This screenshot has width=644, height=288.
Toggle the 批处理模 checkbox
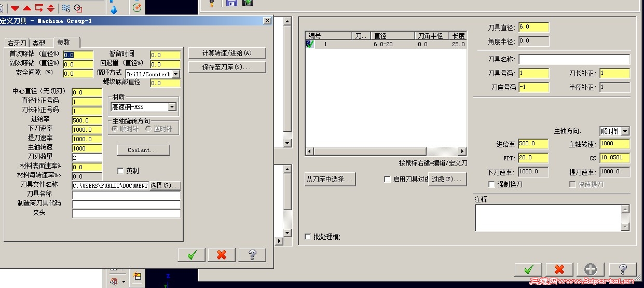tap(308, 237)
